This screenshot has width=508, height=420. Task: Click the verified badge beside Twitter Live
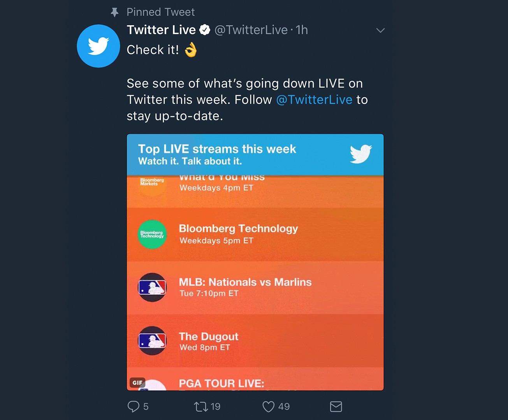[205, 30]
